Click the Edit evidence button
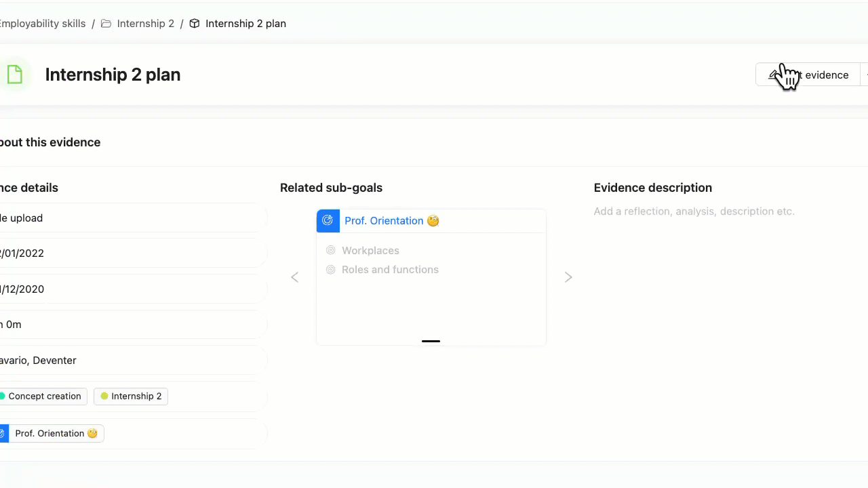 808,75
